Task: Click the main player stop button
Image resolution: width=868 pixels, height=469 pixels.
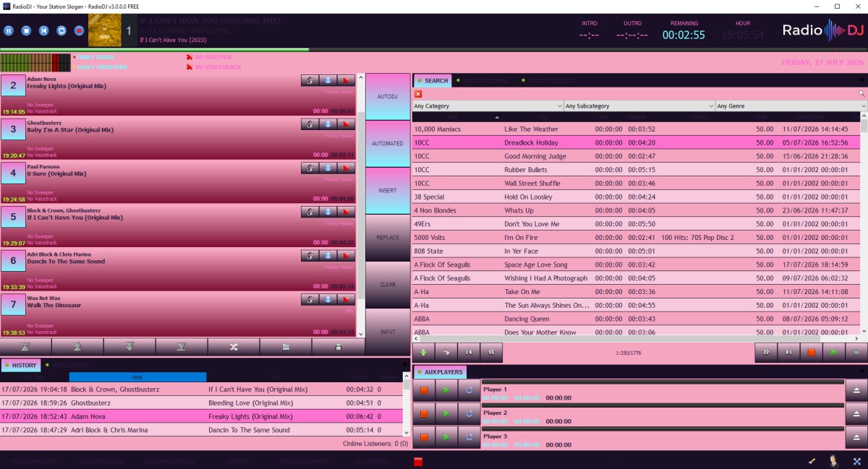Action: pyautogui.click(x=26, y=31)
